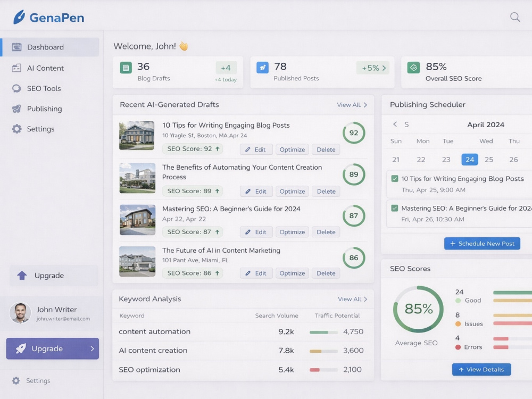Uncheck the Mastering SEO scheduled post checkbox
Screen dimensions: 532x399
coord(395,208)
